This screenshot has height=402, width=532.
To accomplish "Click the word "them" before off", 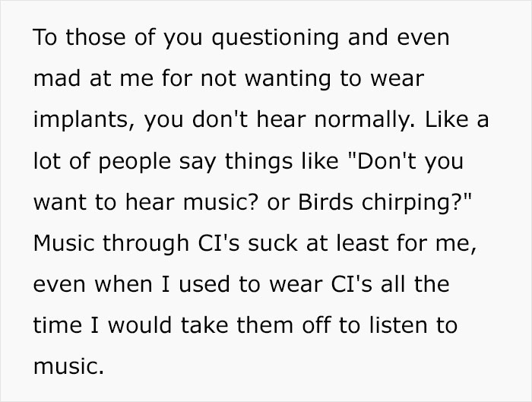I will [x=265, y=325].
